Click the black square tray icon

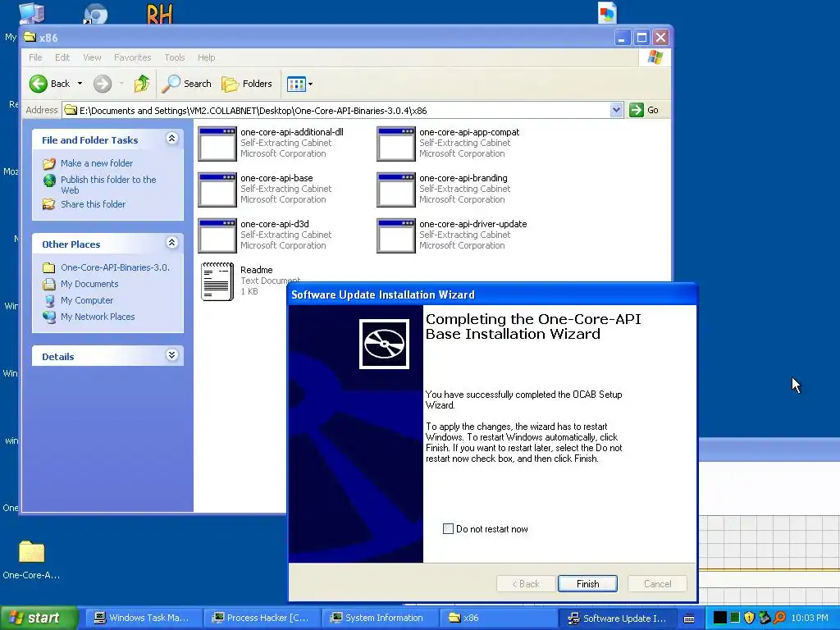point(720,619)
